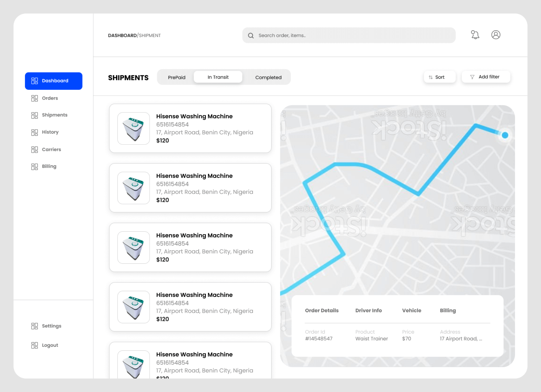Click the search magnifier icon

(x=250, y=35)
